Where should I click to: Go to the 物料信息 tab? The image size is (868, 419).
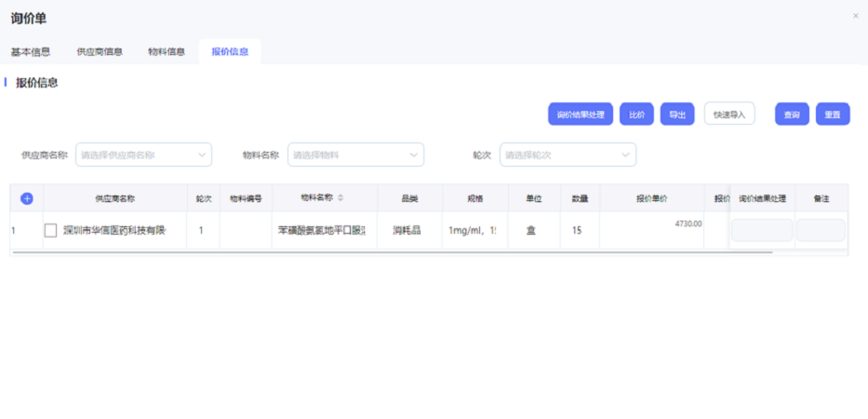pos(167,52)
